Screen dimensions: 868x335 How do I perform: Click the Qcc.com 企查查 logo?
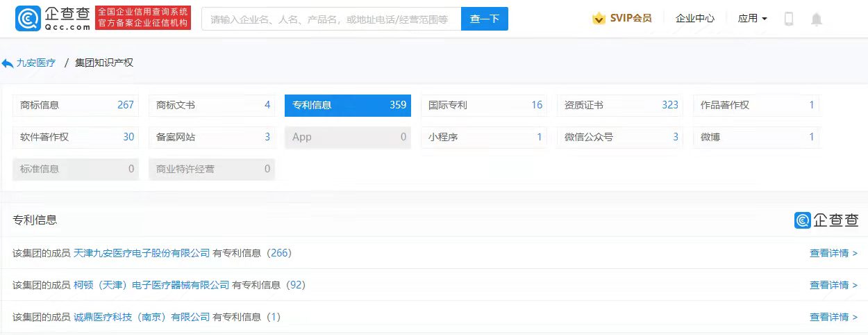point(53,19)
